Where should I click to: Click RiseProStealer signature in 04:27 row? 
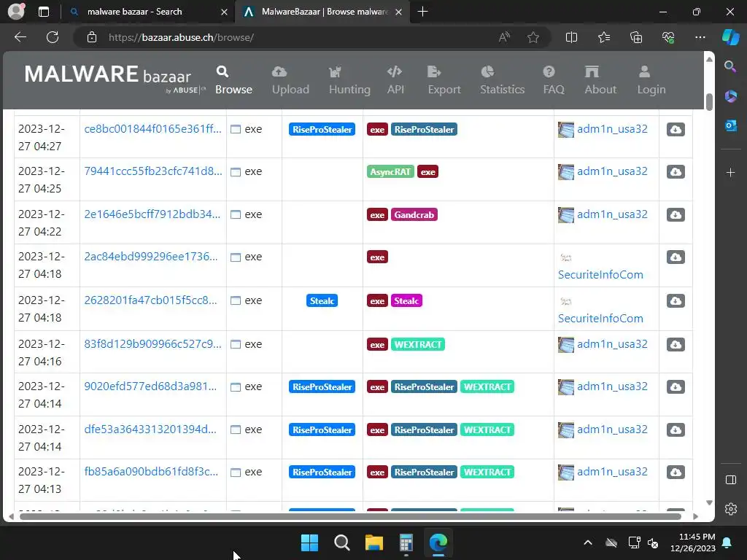click(x=322, y=130)
